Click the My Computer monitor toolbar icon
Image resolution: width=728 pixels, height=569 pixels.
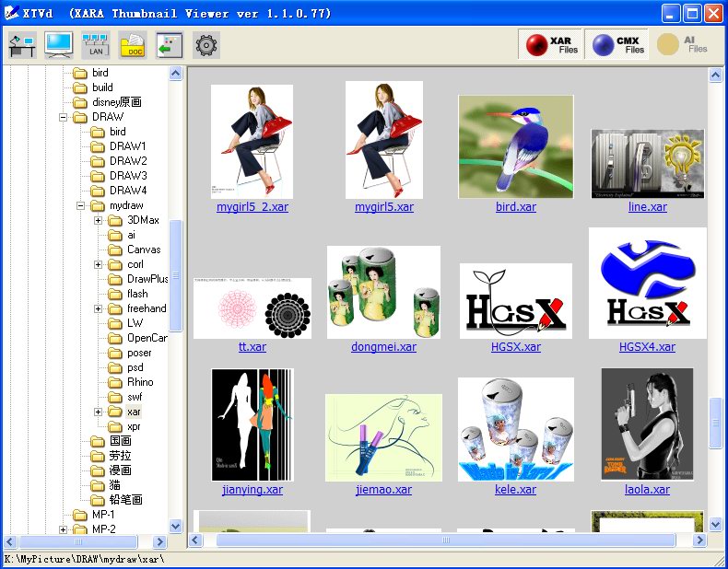(58, 45)
